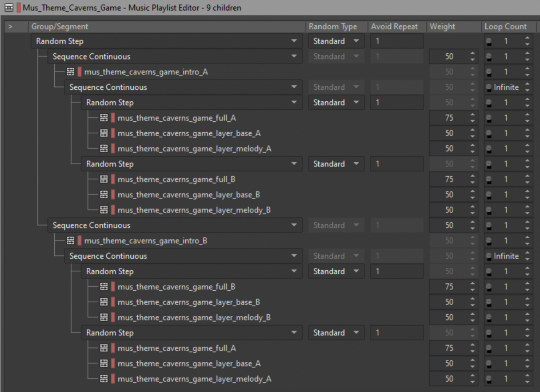Select the mus_theme_caverns_game_intro_B segment row
The height and width of the screenshot is (392, 540).
pyautogui.click(x=146, y=241)
